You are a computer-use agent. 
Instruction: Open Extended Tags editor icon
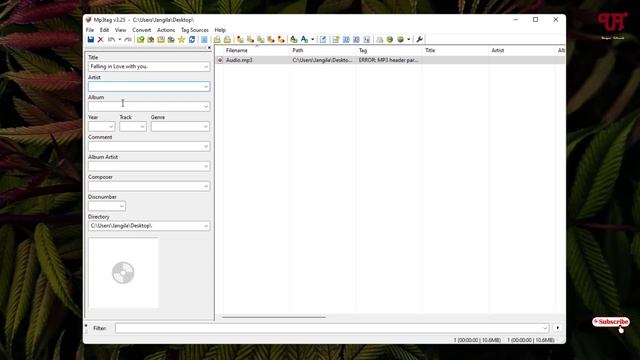tap(323, 40)
